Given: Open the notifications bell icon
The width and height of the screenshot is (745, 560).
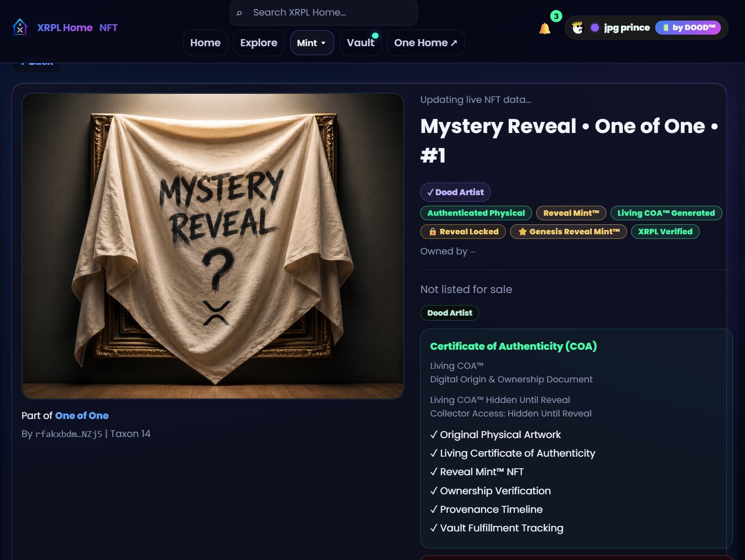Looking at the screenshot, I should [544, 29].
